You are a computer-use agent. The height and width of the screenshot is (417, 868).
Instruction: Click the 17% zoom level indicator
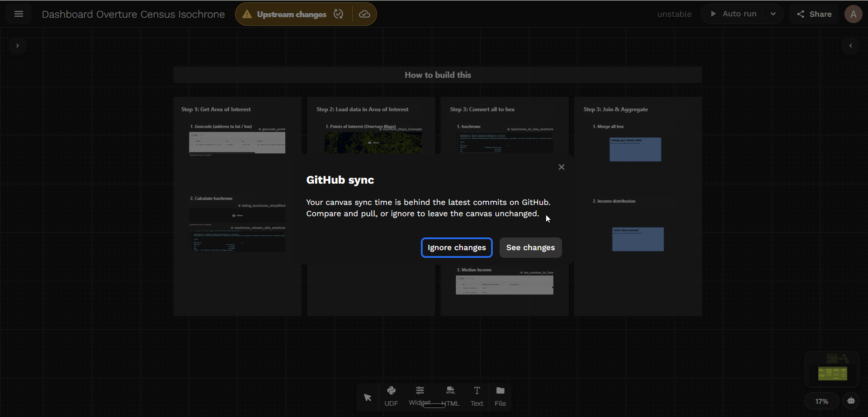coord(821,401)
